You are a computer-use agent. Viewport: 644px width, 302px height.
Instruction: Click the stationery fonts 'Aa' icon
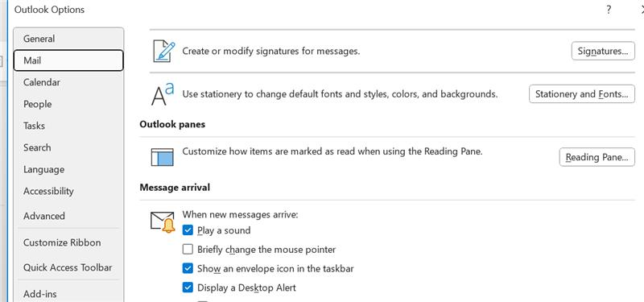(x=163, y=94)
